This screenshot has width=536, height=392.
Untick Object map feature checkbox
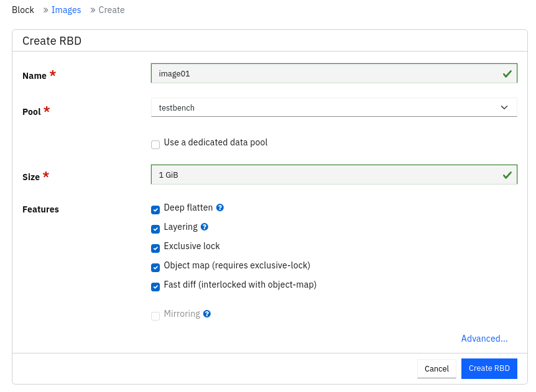(x=155, y=268)
